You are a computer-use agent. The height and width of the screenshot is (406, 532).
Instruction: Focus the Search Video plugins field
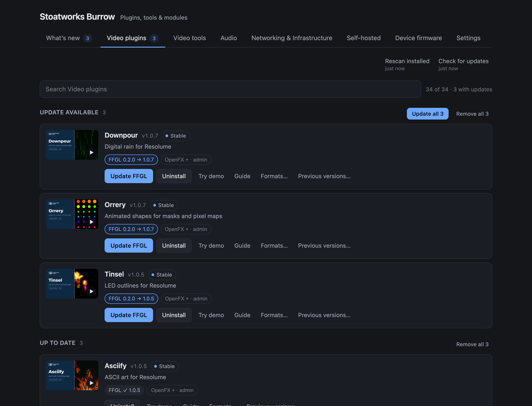click(230, 89)
